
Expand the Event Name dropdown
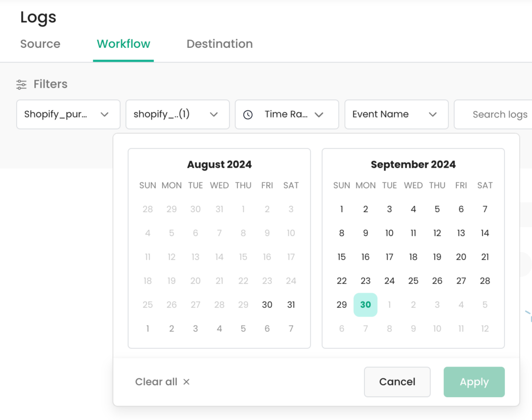(x=396, y=114)
